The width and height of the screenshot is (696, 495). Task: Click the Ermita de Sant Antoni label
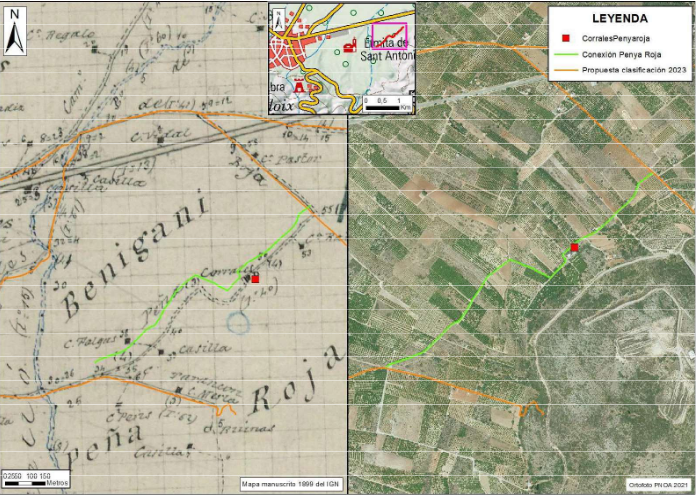pos(385,49)
